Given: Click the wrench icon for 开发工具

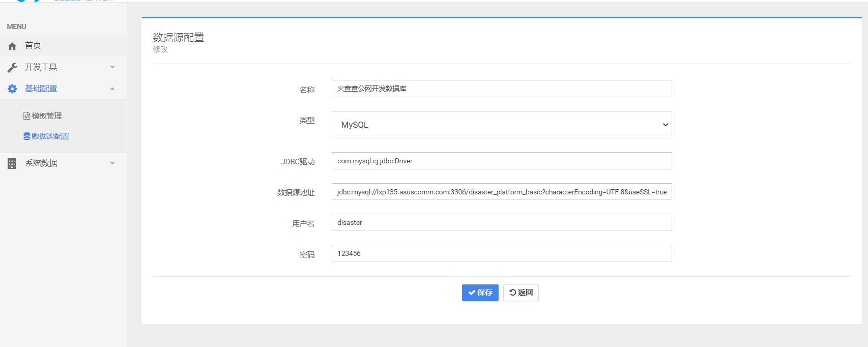Looking at the screenshot, I should tap(12, 67).
